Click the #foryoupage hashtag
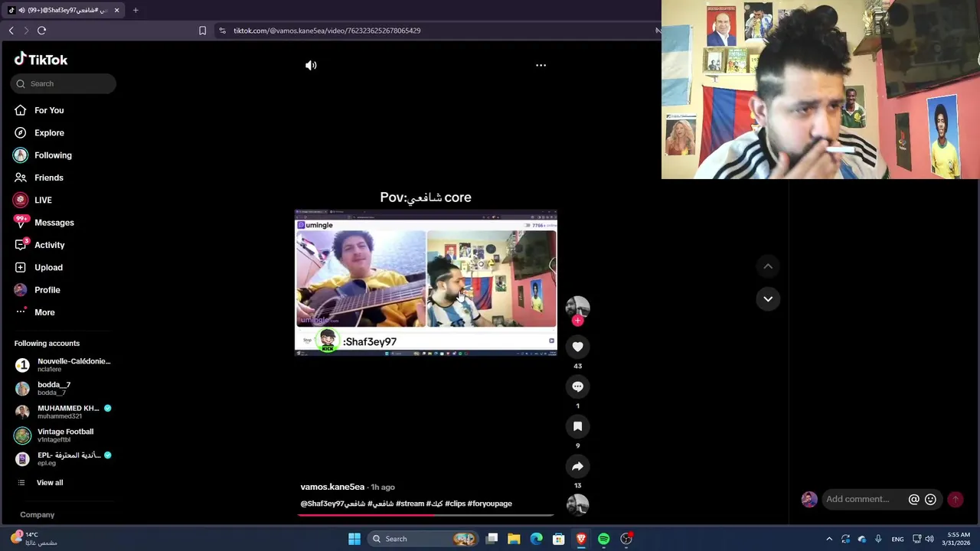 coord(490,504)
